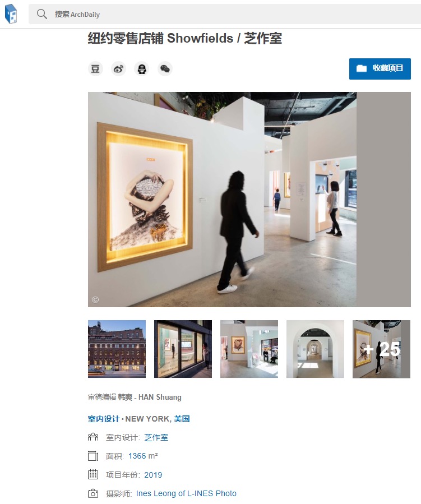Focus the 搜索 ArchDaily search field
Viewport: 421px width, 504px height.
[225, 14]
